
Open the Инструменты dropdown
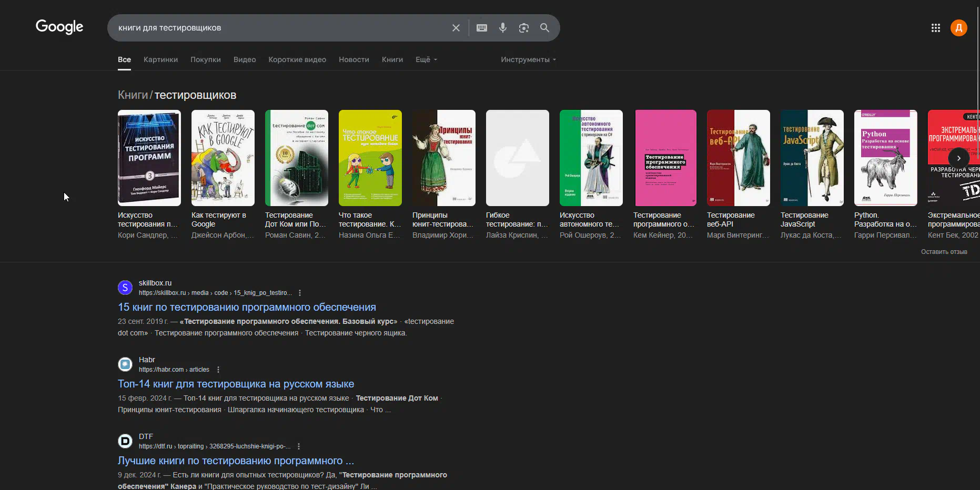click(x=528, y=59)
